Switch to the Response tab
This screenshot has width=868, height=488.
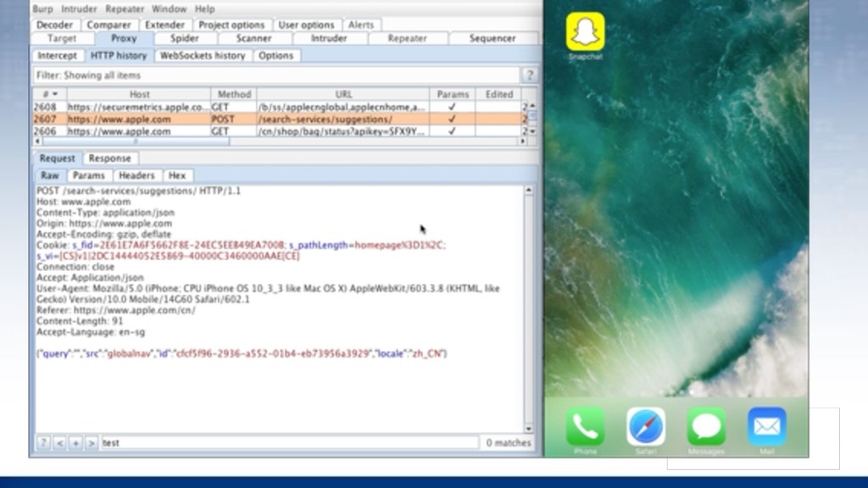(x=110, y=158)
